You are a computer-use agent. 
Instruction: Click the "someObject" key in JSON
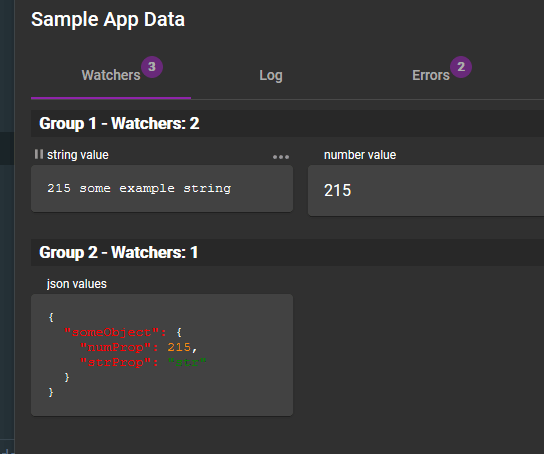click(x=112, y=333)
